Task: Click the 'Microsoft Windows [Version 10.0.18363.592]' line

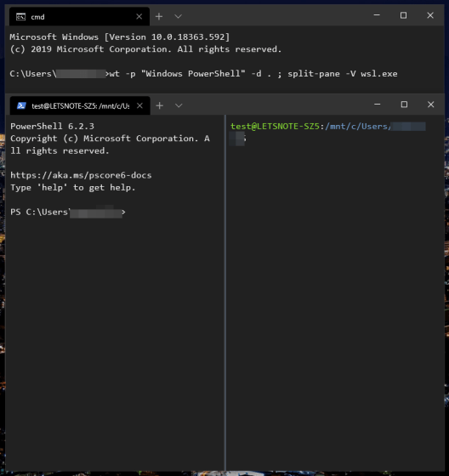Action: (x=120, y=37)
